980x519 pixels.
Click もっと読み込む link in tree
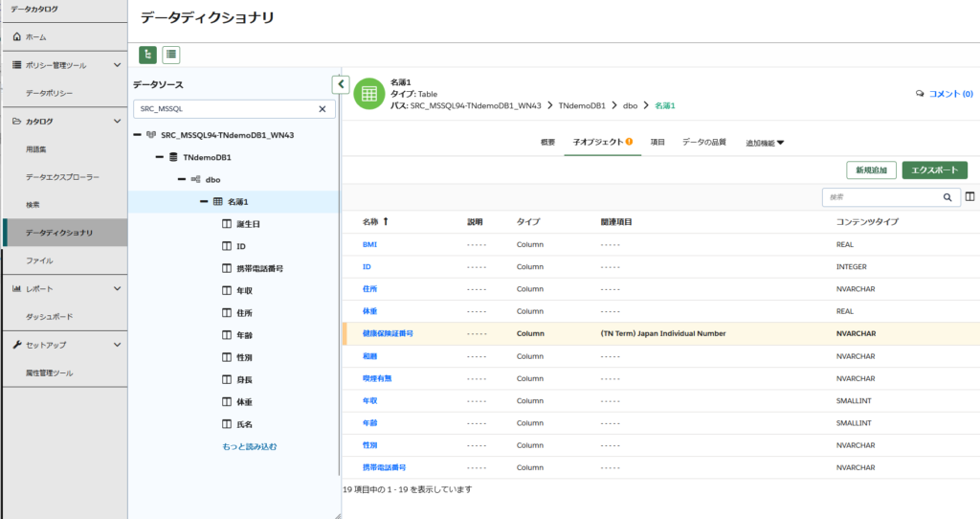tap(250, 446)
